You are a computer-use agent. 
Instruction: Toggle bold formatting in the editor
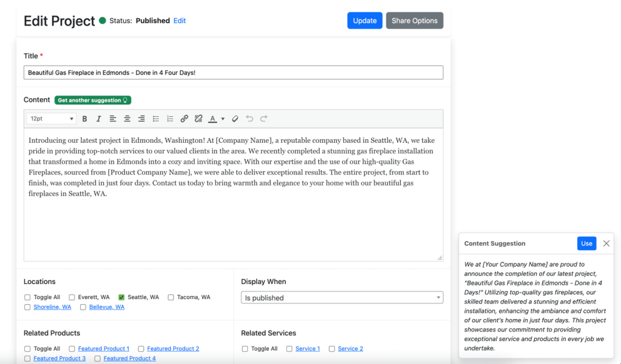tap(84, 119)
